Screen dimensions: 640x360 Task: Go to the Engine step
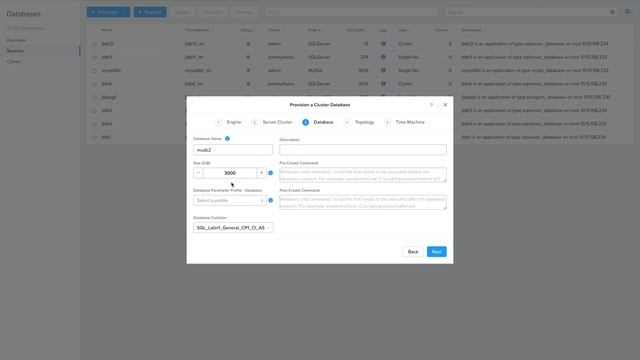point(229,122)
